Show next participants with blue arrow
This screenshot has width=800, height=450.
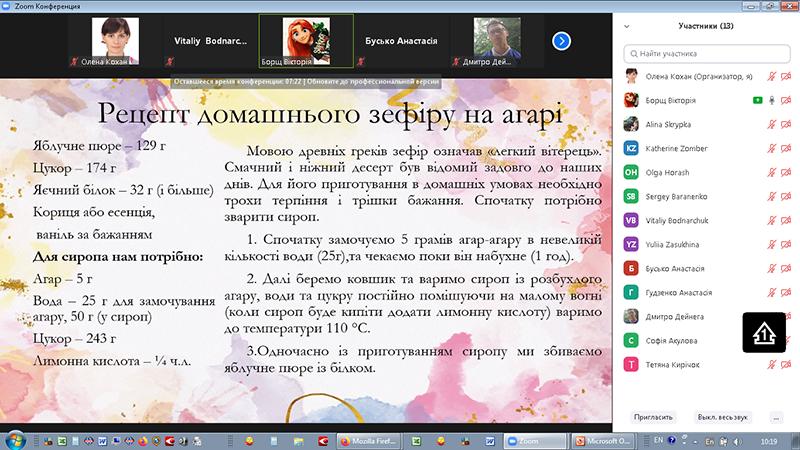point(561,41)
